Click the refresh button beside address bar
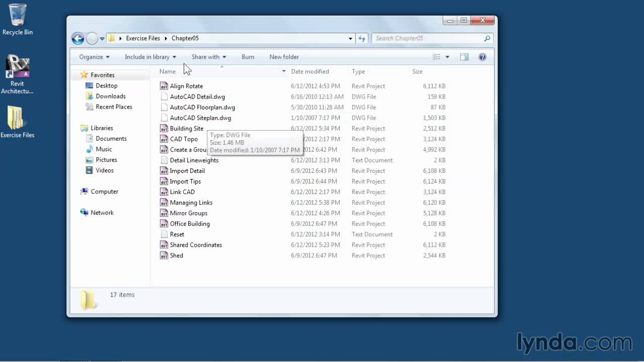Image resolution: width=644 pixels, height=362 pixels. pyautogui.click(x=362, y=38)
